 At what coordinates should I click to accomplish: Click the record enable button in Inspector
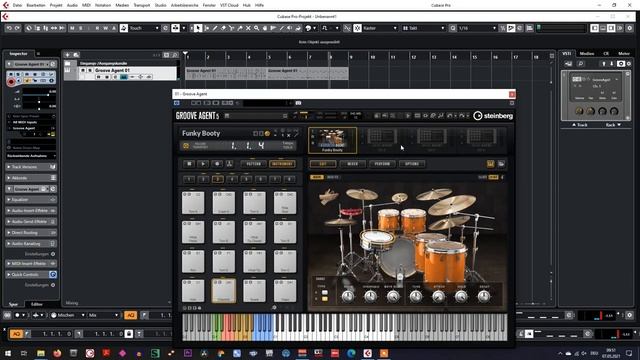(11, 82)
